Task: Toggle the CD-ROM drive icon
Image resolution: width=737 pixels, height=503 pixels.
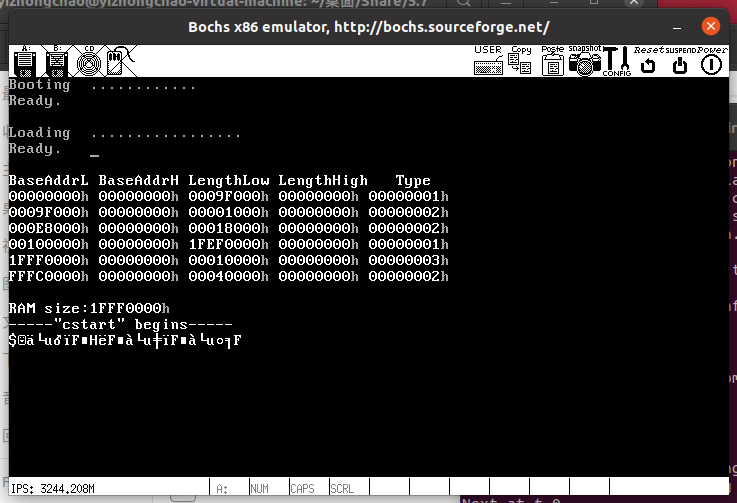Action: tap(89, 61)
